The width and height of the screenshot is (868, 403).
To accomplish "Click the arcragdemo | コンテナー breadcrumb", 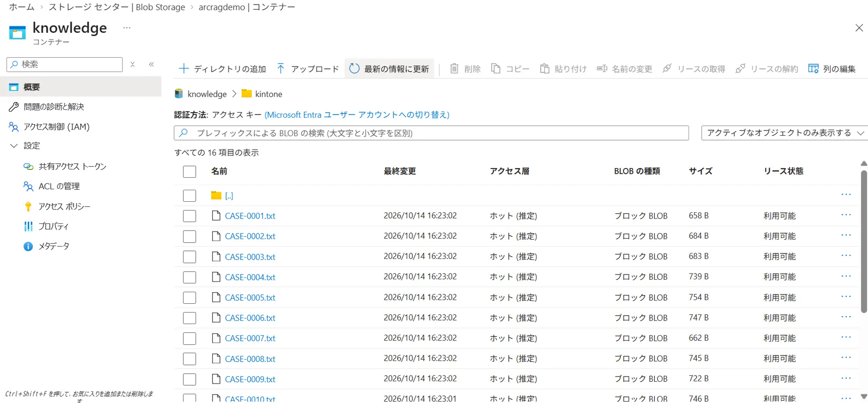I will (x=247, y=7).
